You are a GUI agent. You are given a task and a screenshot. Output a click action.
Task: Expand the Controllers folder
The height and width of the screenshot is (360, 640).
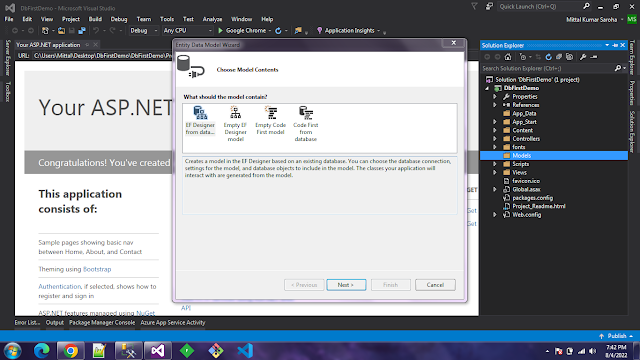(x=495, y=139)
